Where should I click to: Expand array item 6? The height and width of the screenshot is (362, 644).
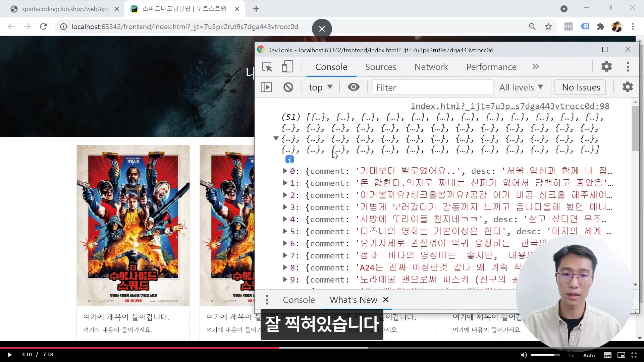click(285, 243)
